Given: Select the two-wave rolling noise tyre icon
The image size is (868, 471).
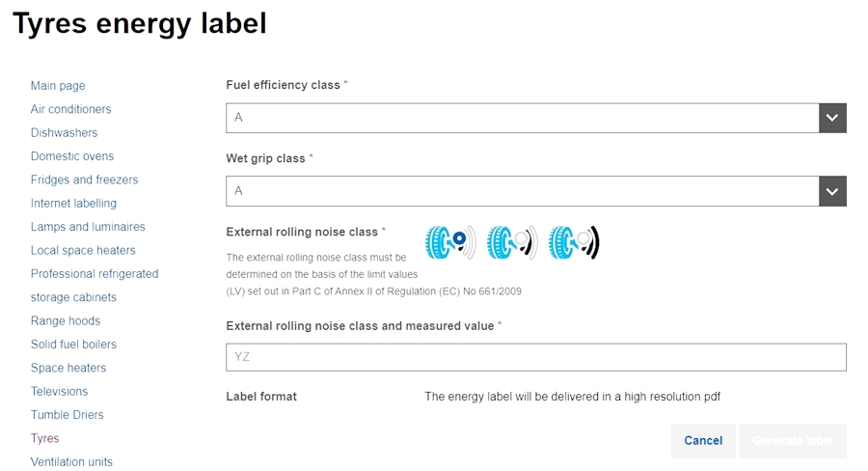Looking at the screenshot, I should [511, 242].
